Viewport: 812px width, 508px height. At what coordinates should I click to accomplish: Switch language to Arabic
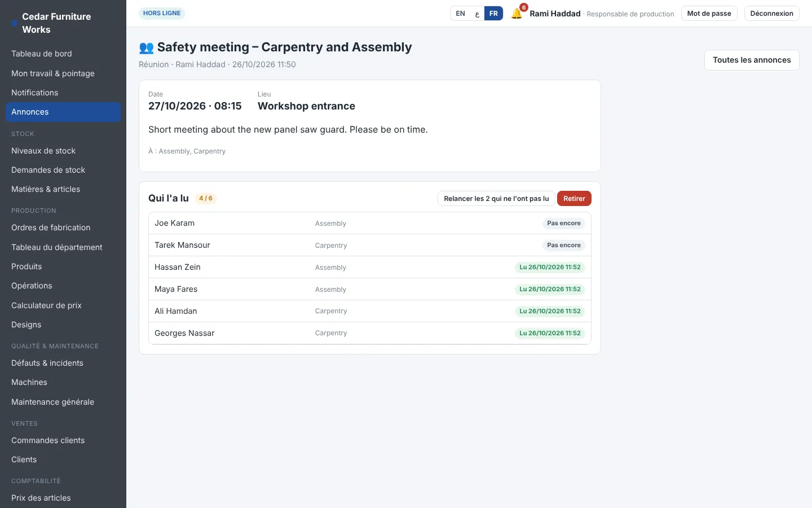[477, 14]
